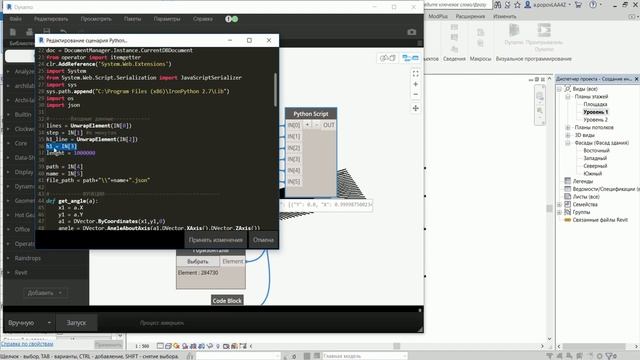The image size is (640, 360).
Task: Click the signed-in user account icon
Action: [528, 5]
